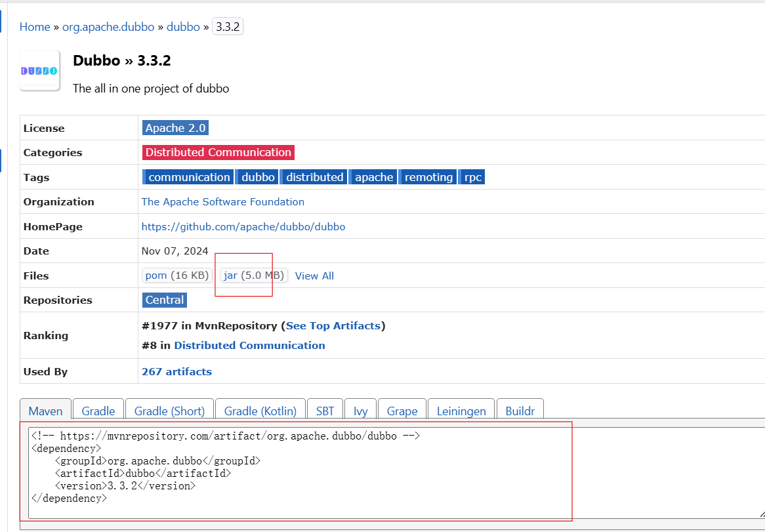Click the Dubbo » 3.3.2 heading

tap(122, 60)
